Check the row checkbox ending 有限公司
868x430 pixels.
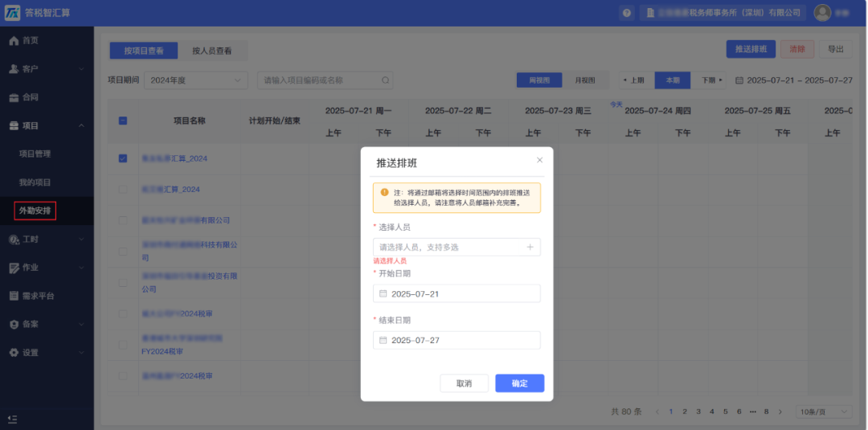tap(123, 220)
